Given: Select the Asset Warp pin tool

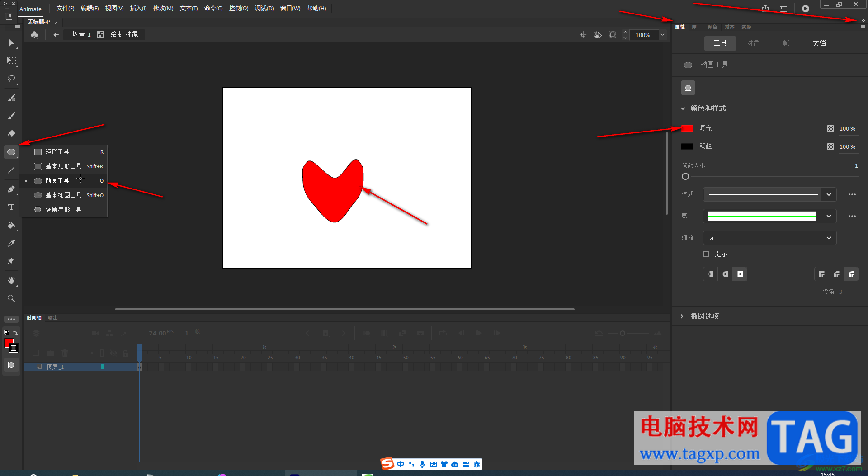Looking at the screenshot, I should point(11,261).
